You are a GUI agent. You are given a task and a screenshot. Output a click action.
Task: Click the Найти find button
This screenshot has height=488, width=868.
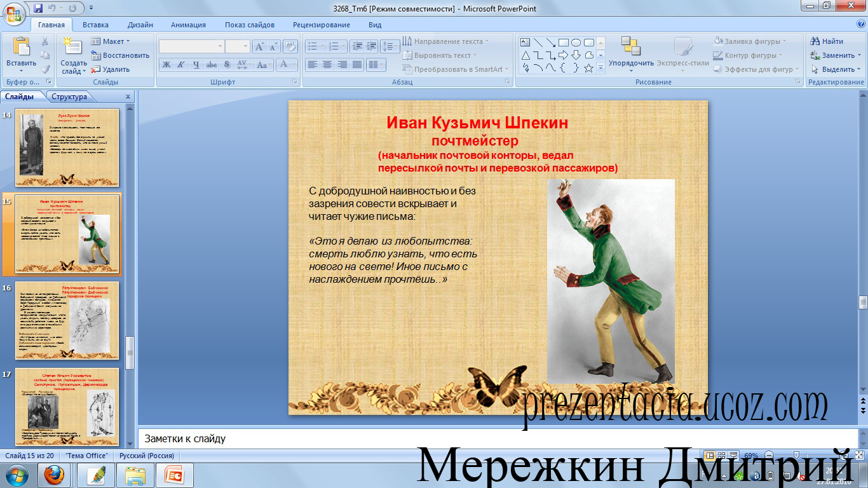(x=827, y=41)
